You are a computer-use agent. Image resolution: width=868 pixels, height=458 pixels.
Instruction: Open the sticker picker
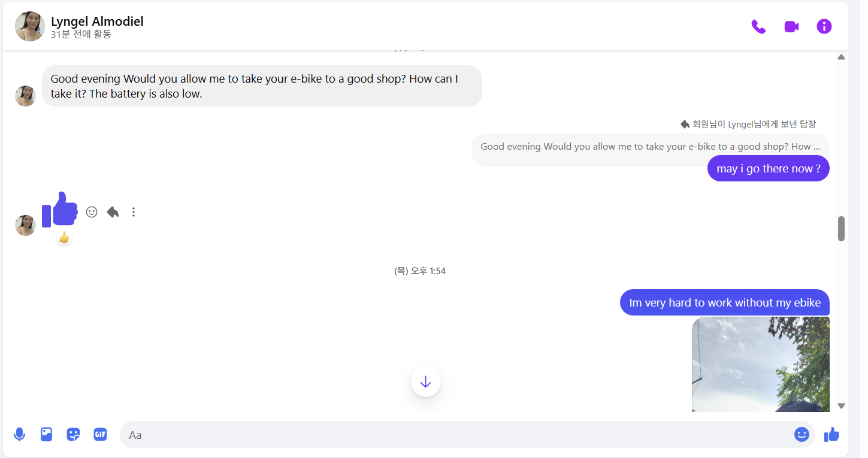pyautogui.click(x=73, y=435)
